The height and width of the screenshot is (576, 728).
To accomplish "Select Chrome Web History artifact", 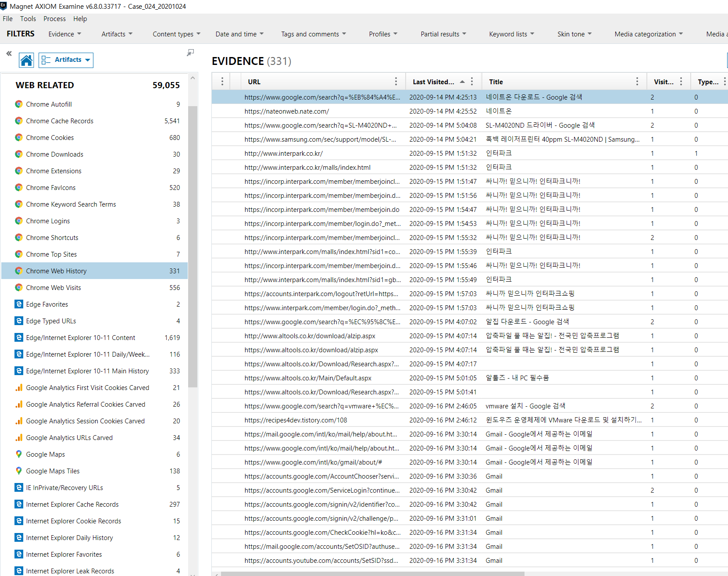I will coord(95,271).
